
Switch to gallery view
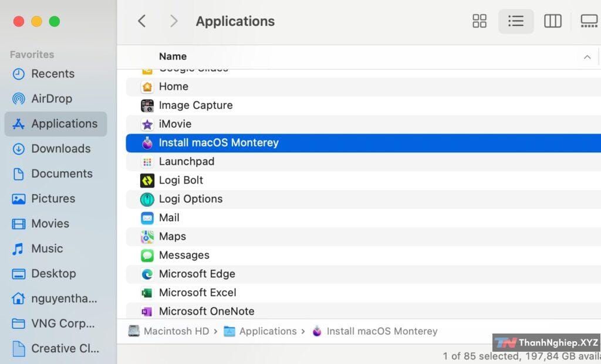pos(589,21)
